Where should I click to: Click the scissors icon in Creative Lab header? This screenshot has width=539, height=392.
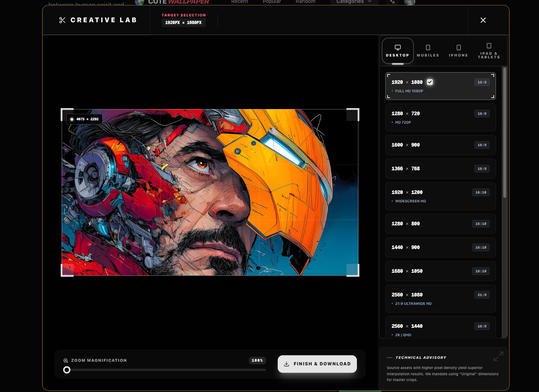point(62,20)
